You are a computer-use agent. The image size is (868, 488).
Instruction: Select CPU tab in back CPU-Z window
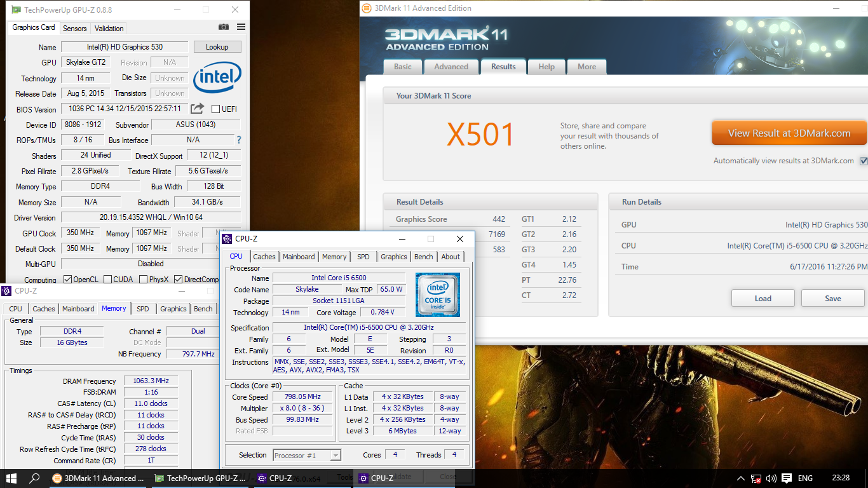coord(16,309)
